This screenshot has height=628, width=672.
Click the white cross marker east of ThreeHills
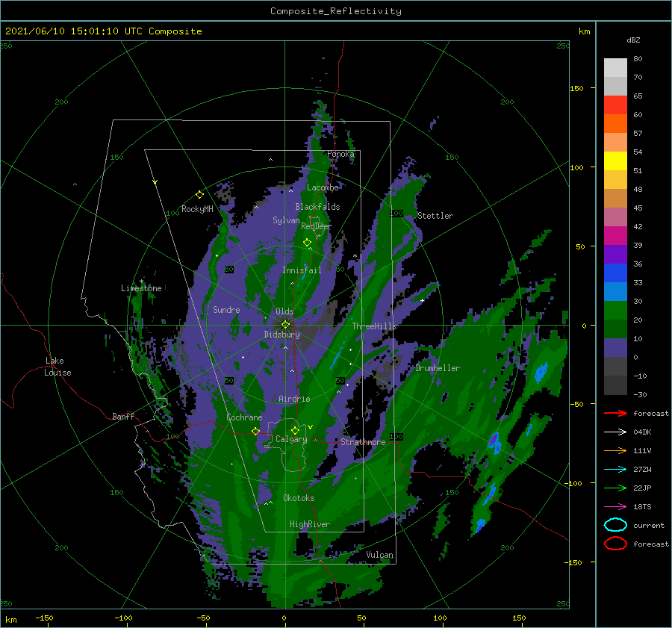(422, 300)
